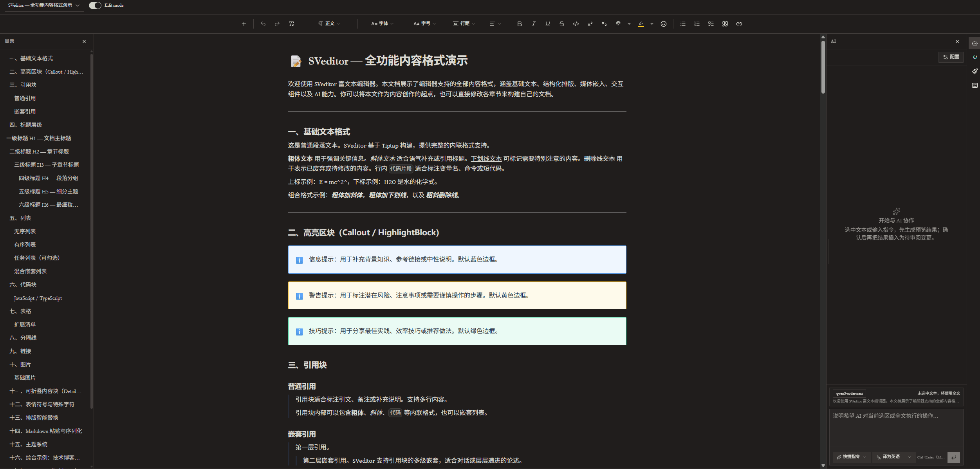Viewport: 980px width, 469px height.
Task: Open the 字体 font family dropdown
Action: (382, 24)
